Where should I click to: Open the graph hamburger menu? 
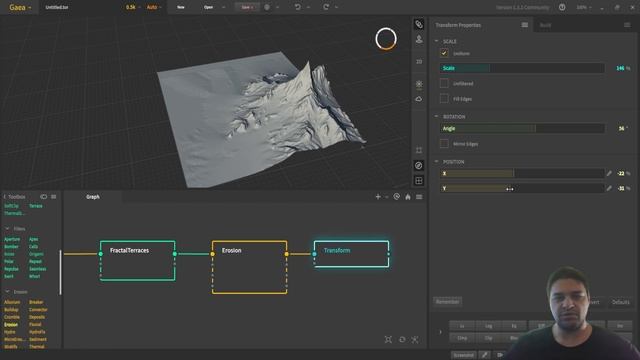coord(419,197)
